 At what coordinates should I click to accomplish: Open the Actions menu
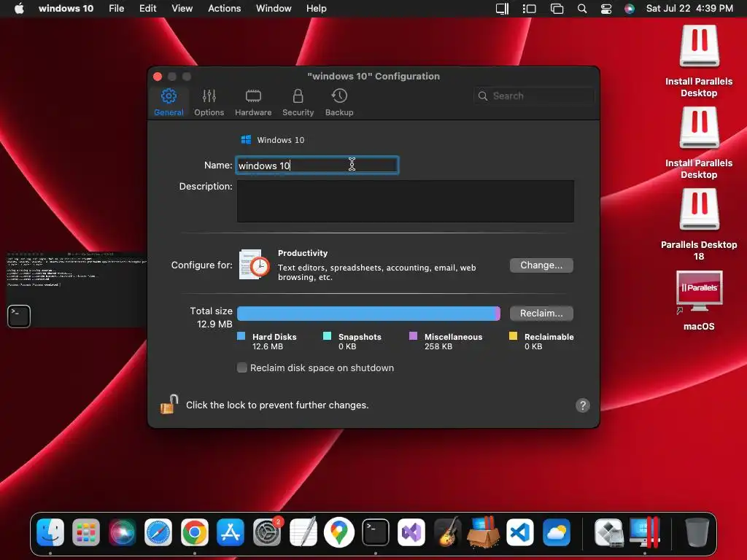pyautogui.click(x=225, y=9)
